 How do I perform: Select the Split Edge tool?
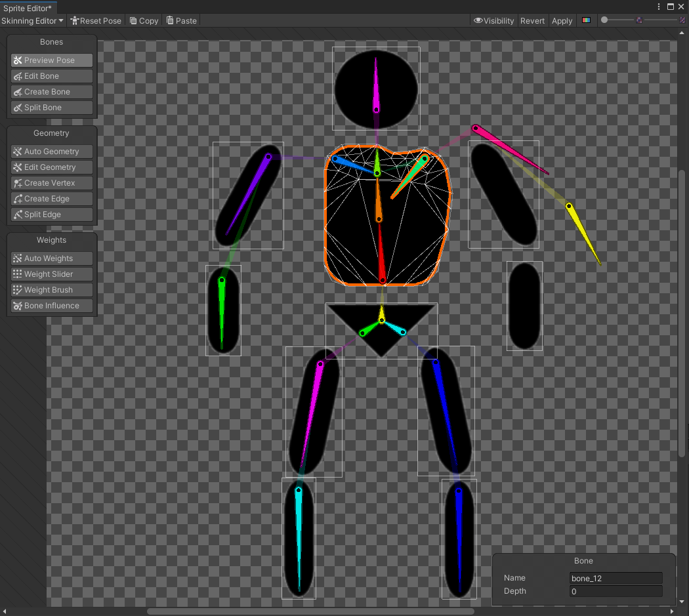(51, 214)
